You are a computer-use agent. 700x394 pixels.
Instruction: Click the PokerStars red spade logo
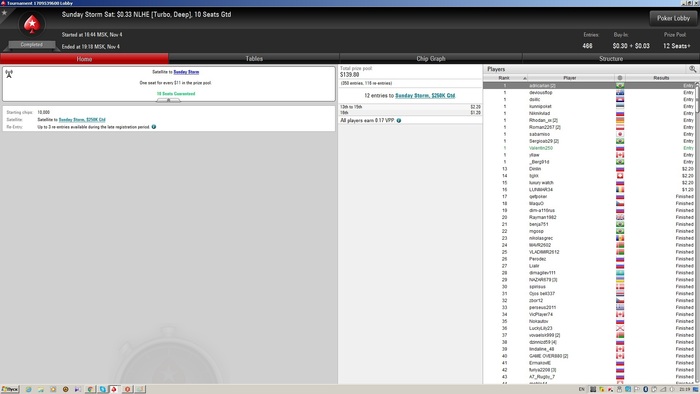[x=32, y=24]
